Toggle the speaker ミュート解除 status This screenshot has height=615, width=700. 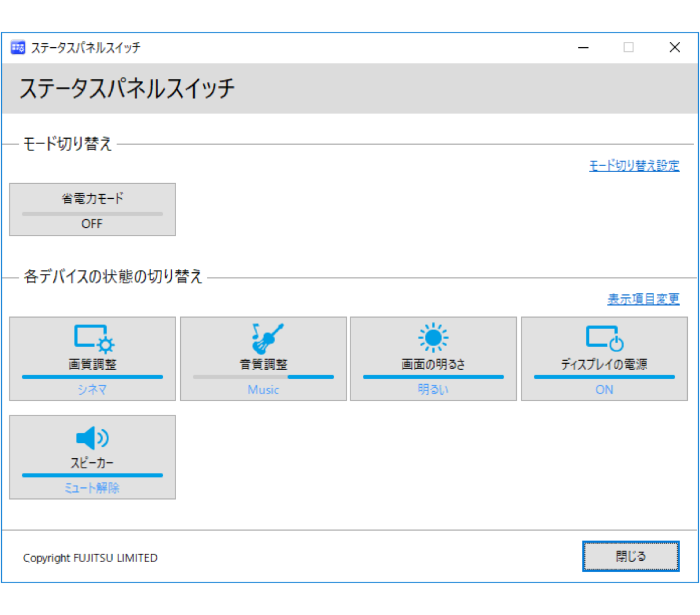tap(92, 488)
